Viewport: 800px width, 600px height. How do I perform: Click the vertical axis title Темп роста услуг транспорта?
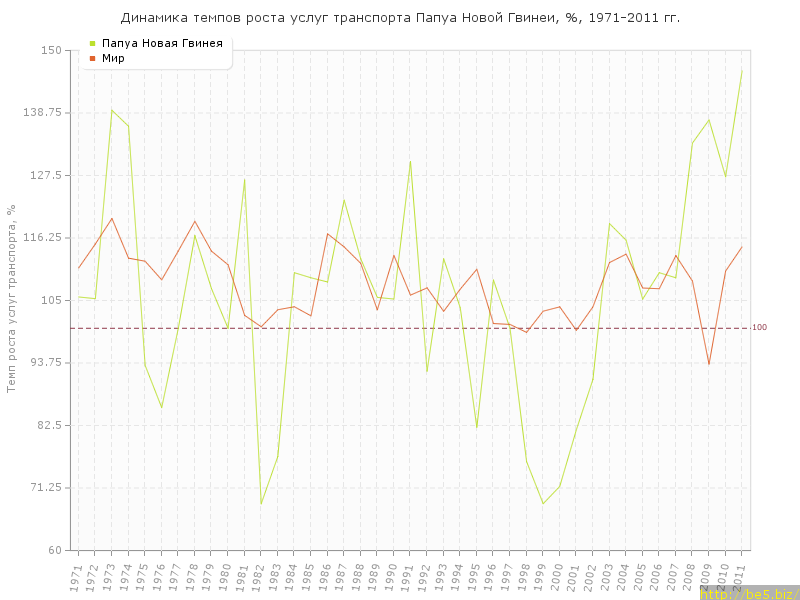[11, 299]
